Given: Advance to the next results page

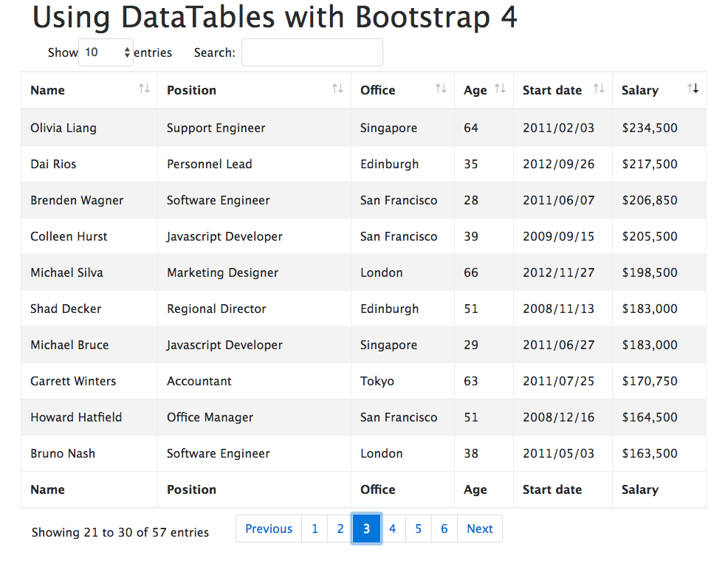Looking at the screenshot, I should 479,529.
